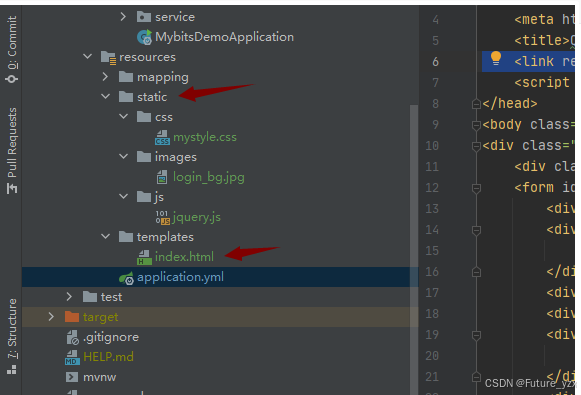Toggle fold marker on the form line
The height and width of the screenshot is (395, 581).
(477, 188)
